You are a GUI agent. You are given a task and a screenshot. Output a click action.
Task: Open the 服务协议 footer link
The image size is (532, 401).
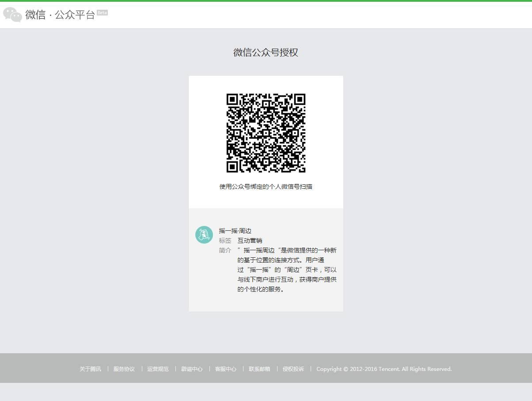coord(124,369)
